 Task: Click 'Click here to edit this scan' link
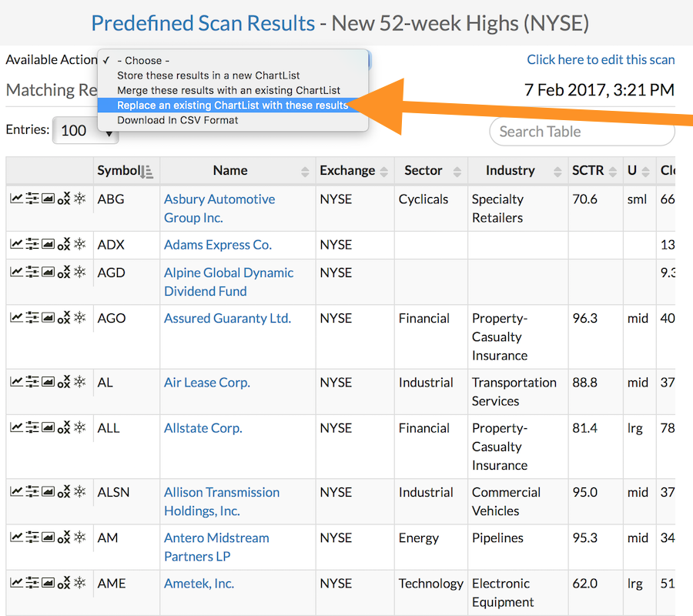(x=601, y=59)
